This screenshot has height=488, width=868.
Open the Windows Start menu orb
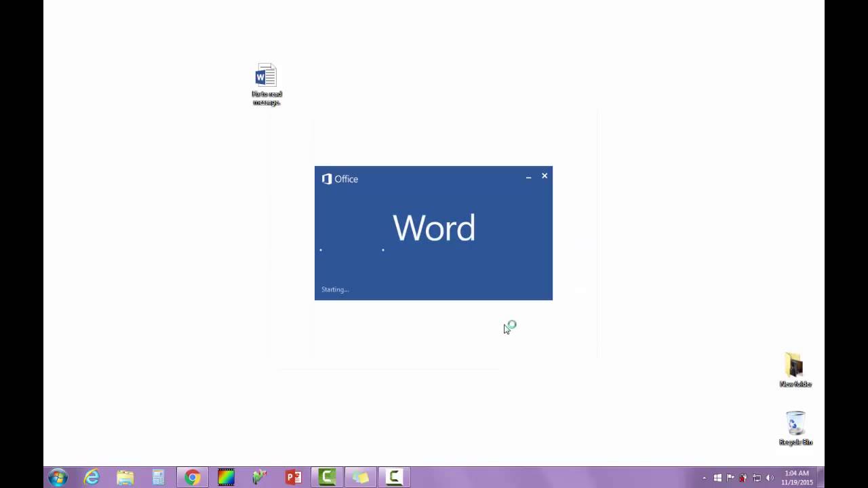tap(58, 478)
